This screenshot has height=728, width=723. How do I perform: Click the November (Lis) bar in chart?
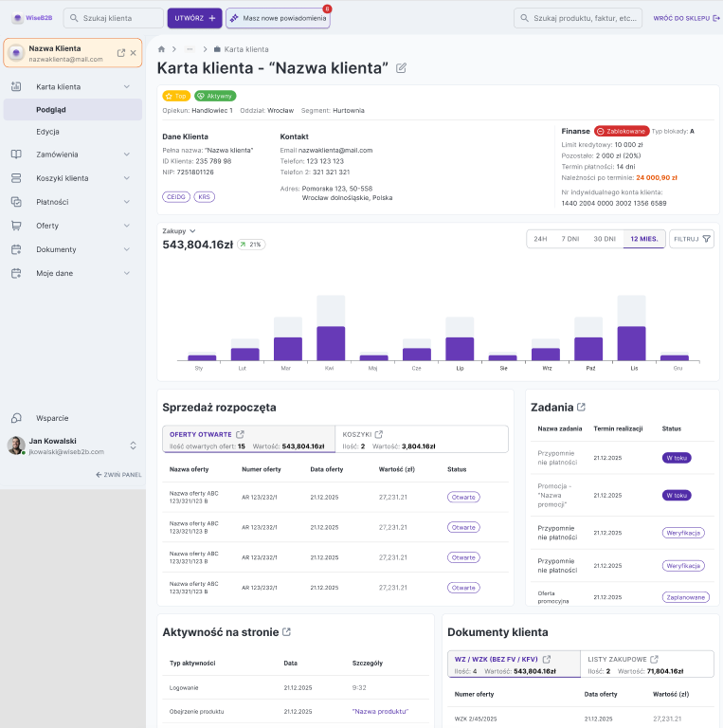pos(631,342)
